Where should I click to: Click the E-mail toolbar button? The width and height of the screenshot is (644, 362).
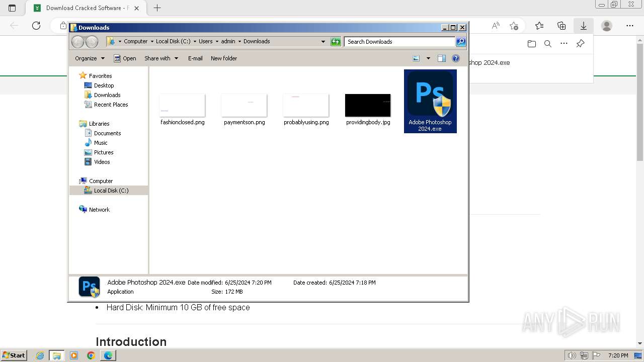tap(195, 58)
